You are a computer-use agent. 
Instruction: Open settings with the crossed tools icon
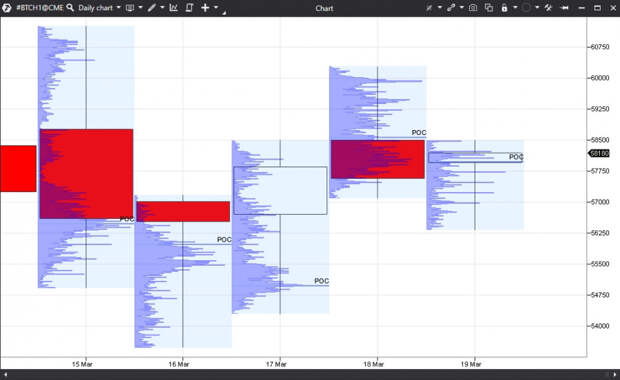pyautogui.click(x=548, y=8)
